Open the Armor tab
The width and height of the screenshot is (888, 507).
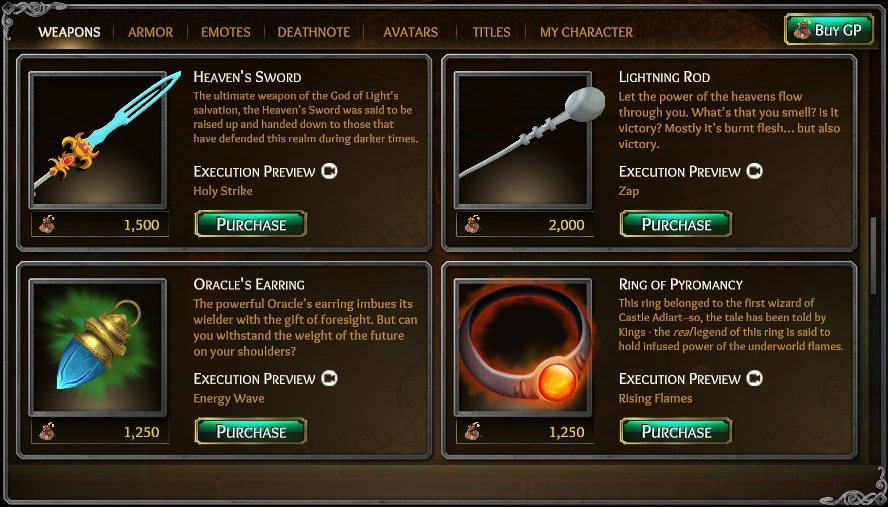point(150,32)
